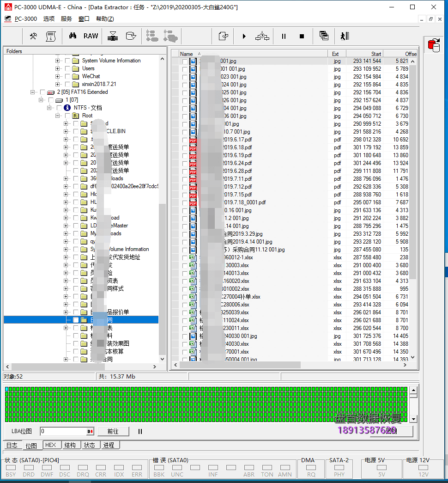
Task: Pause the current task
Action: point(284,37)
